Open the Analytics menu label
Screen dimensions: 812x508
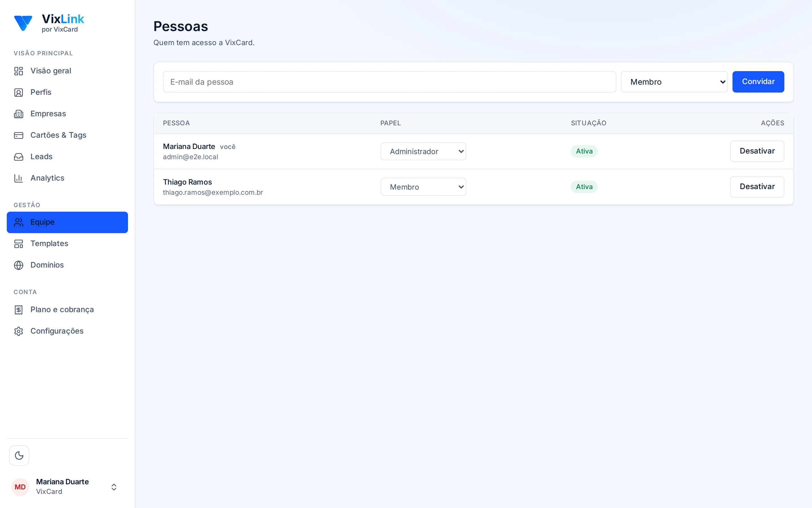[47, 178]
